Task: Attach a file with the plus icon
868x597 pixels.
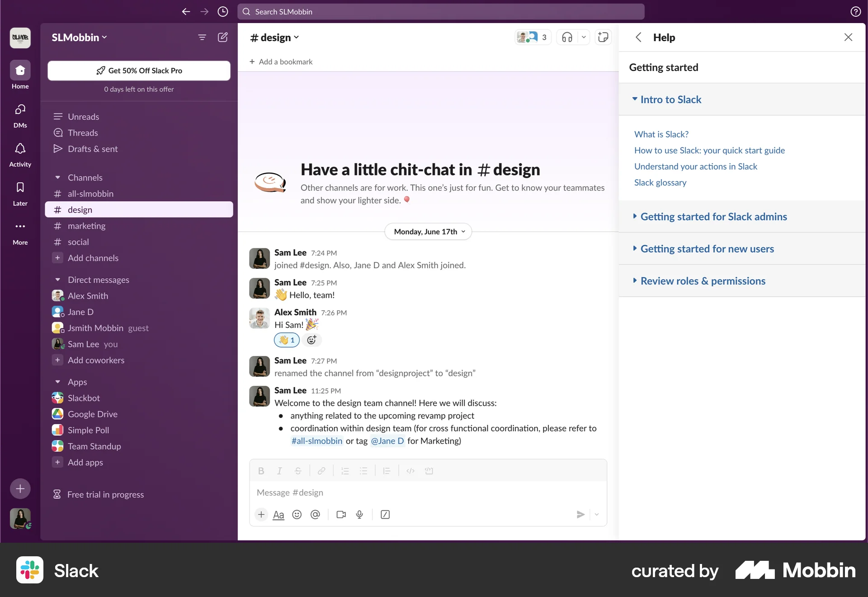Action: pyautogui.click(x=261, y=515)
